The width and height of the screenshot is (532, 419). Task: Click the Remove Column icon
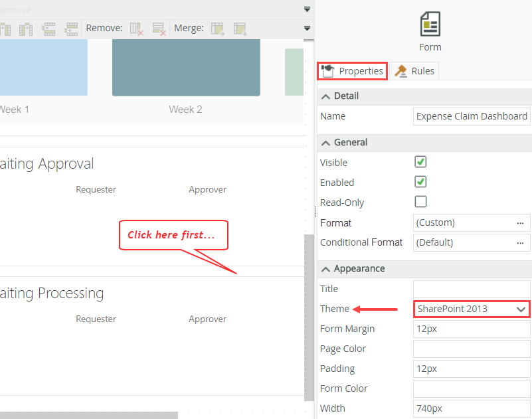click(x=137, y=29)
